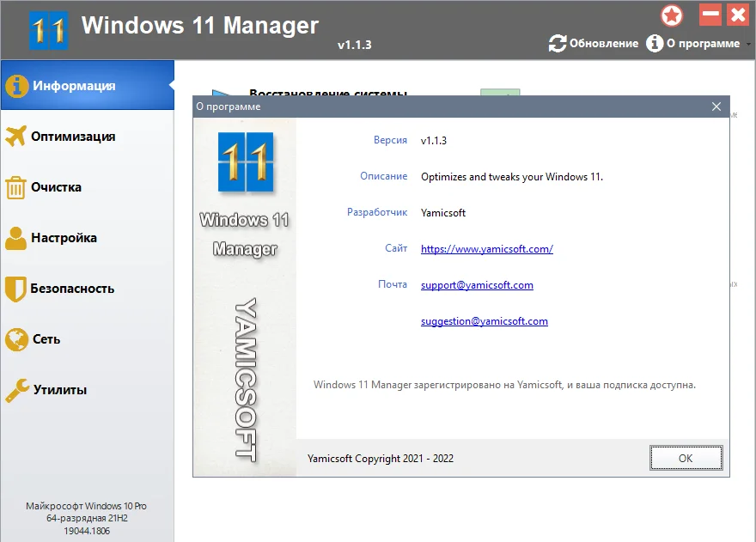Viewport: 756px width, 542px height.
Task: Click the 11 app logo in header
Action: click(x=48, y=30)
